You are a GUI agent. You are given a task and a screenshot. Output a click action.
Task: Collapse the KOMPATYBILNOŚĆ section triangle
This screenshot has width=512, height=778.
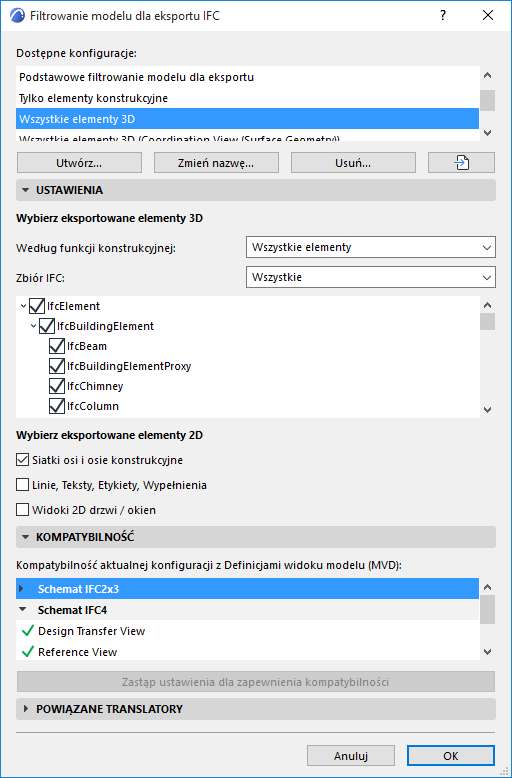26,537
